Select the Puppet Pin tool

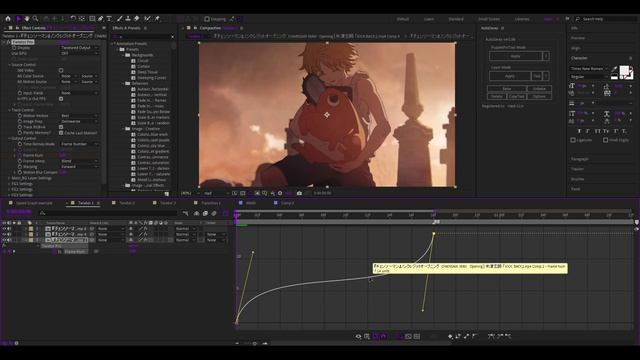pyautogui.click(x=157, y=18)
